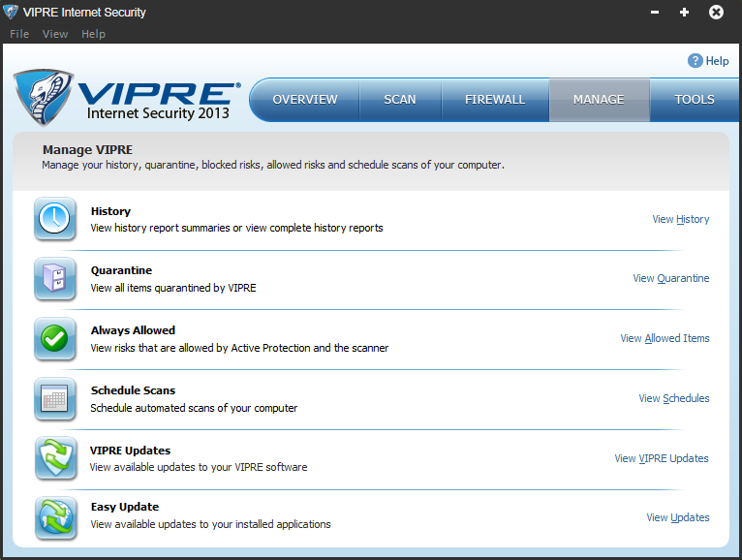Switch to the OVERVIEW tab
Viewport: 742px width, 560px height.
coord(305,100)
